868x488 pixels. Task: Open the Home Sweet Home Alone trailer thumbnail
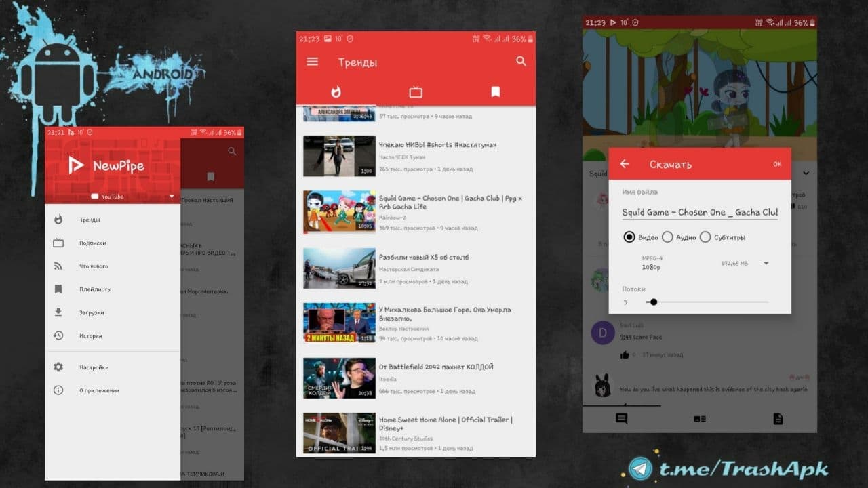coord(339,433)
